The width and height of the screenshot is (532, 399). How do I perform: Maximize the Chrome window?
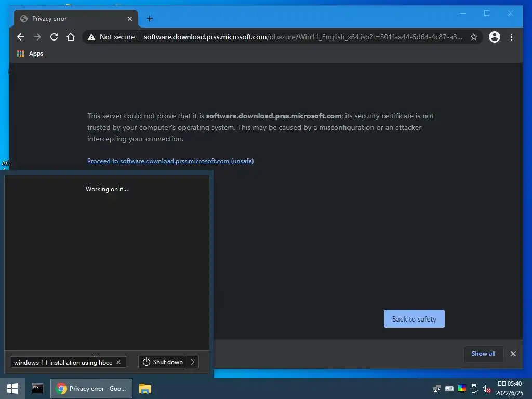tap(486, 13)
